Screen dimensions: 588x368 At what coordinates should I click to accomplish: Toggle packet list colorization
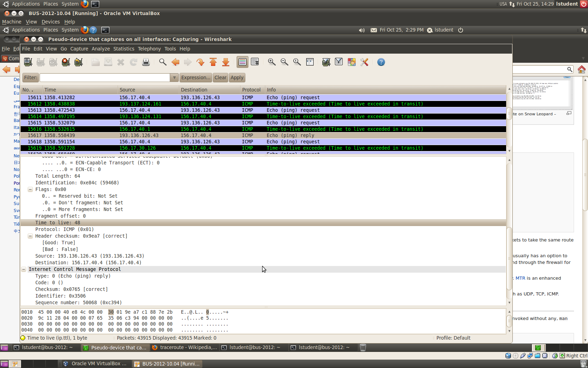coord(242,62)
